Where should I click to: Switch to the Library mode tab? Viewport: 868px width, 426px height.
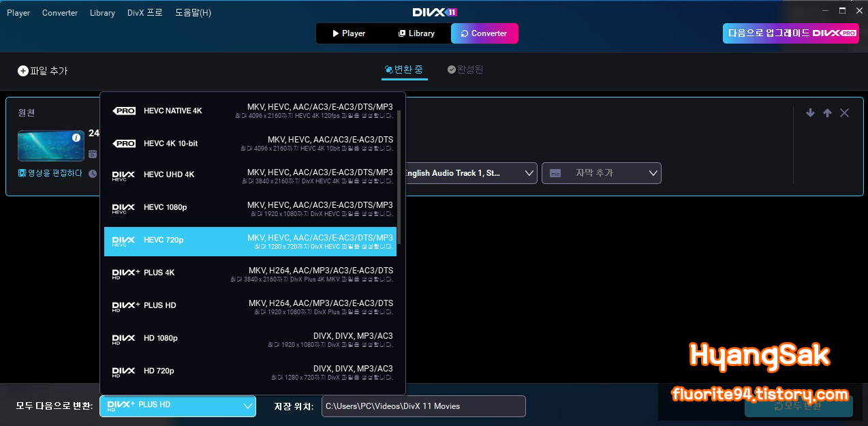coord(416,33)
